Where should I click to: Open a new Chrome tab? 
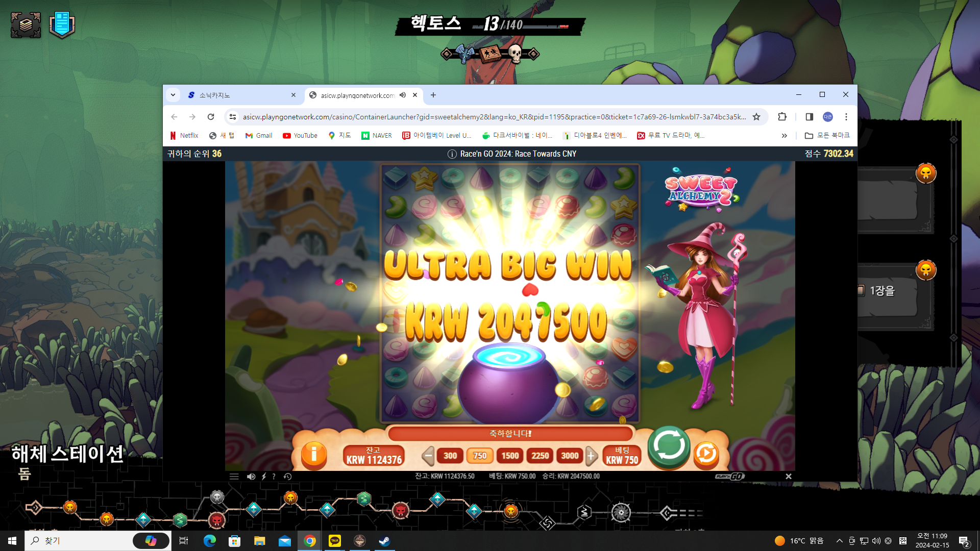point(433,95)
